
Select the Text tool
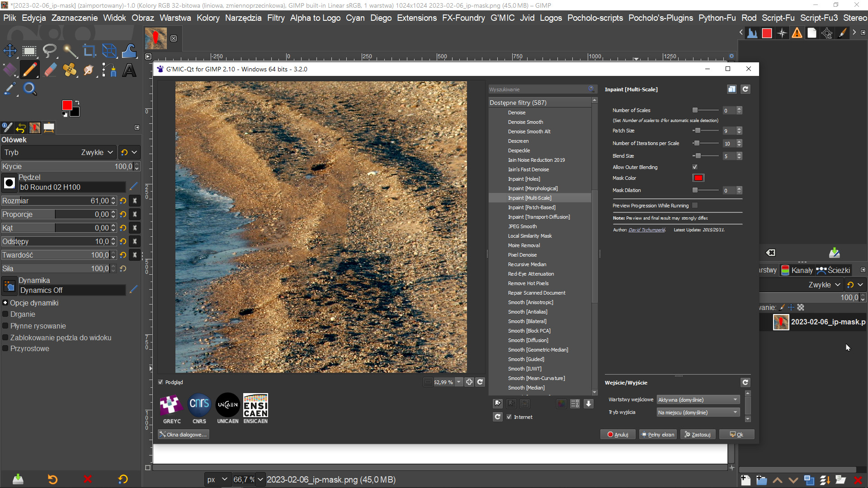tap(129, 70)
